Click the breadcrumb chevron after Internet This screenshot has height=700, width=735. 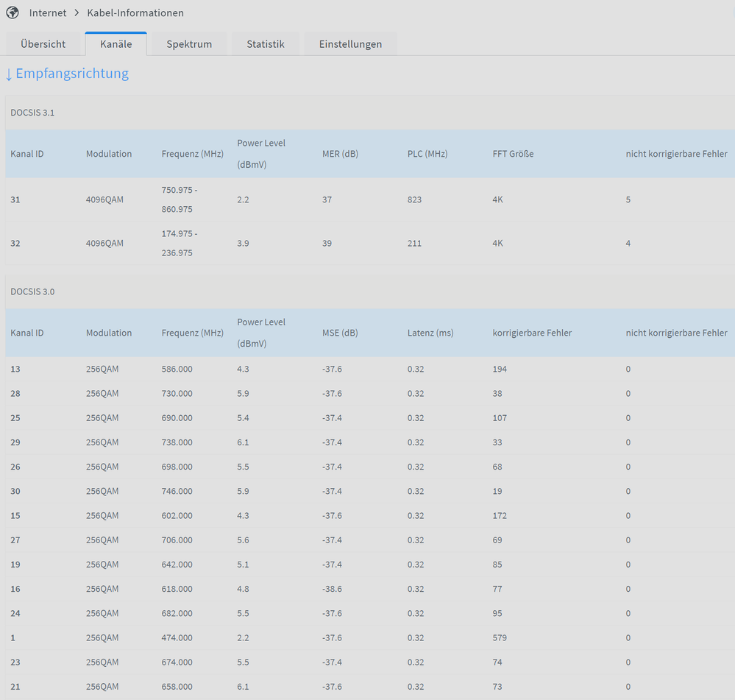pos(77,13)
